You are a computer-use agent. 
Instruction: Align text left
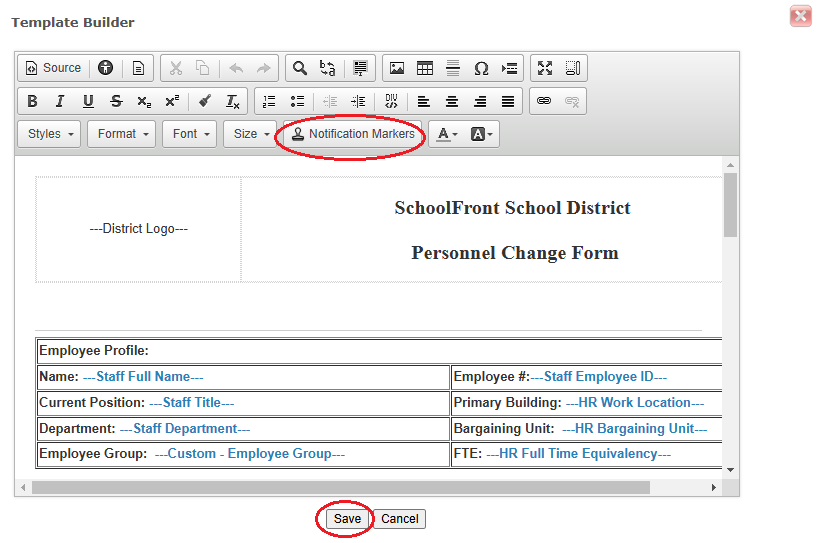click(x=424, y=101)
